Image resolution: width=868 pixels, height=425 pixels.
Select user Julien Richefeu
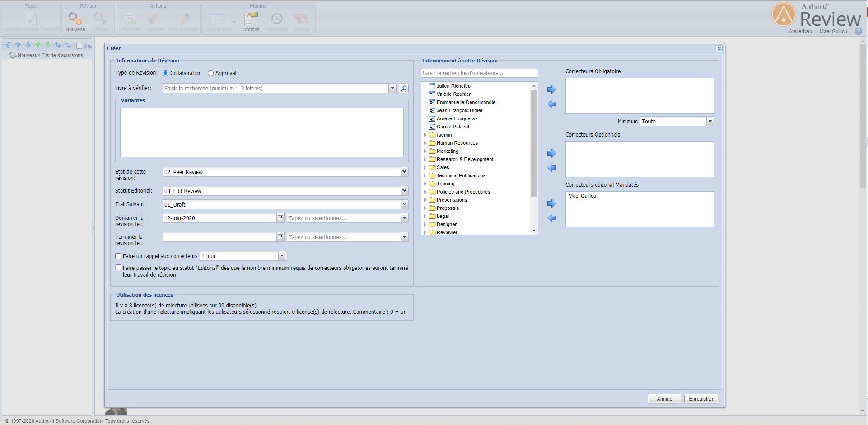tap(453, 86)
